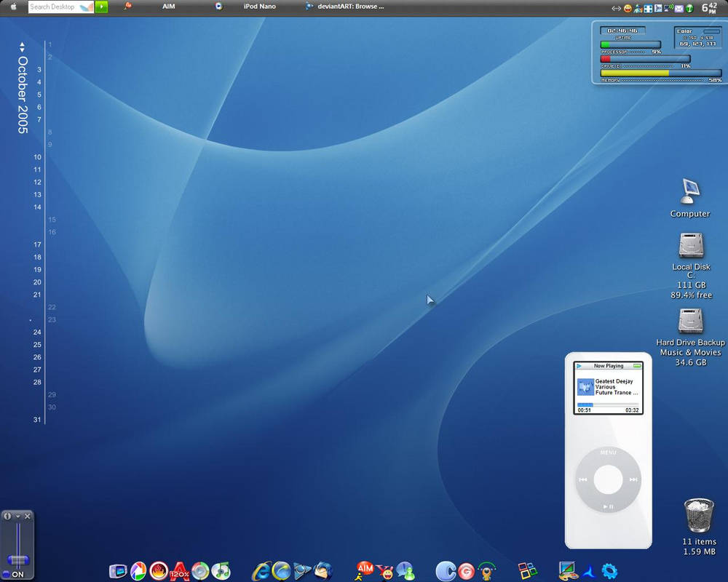Open the colored squares dock icon
Viewport: 728px width, 582px height.
coord(527,571)
